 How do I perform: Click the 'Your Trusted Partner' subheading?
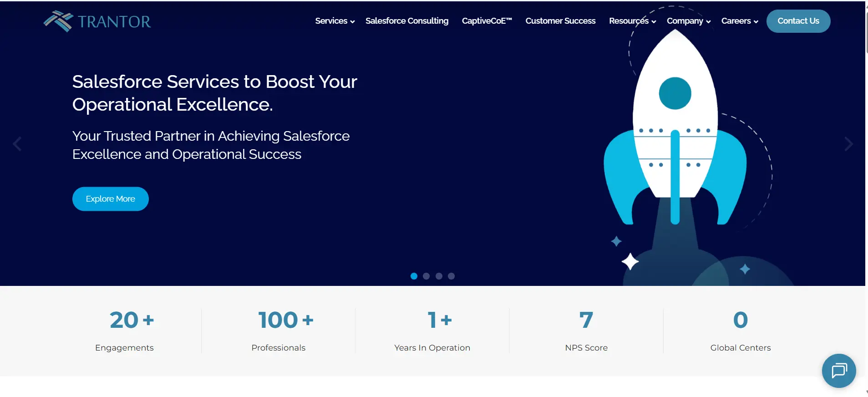(x=211, y=145)
